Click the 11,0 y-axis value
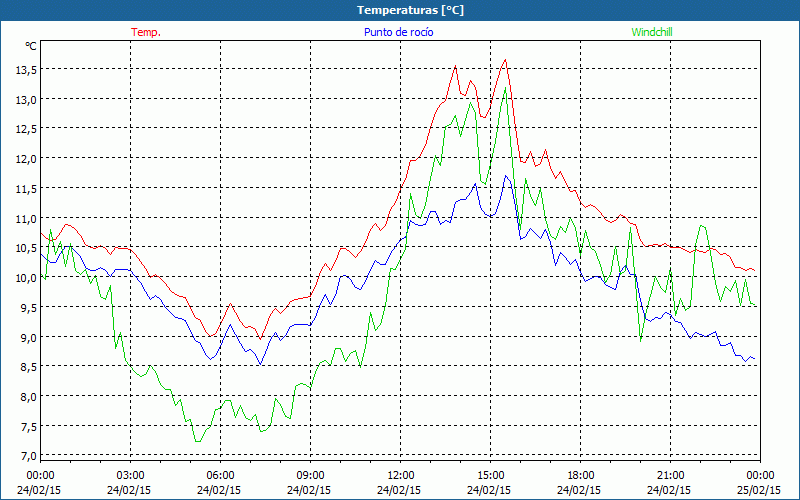The image size is (800, 500). (26, 218)
